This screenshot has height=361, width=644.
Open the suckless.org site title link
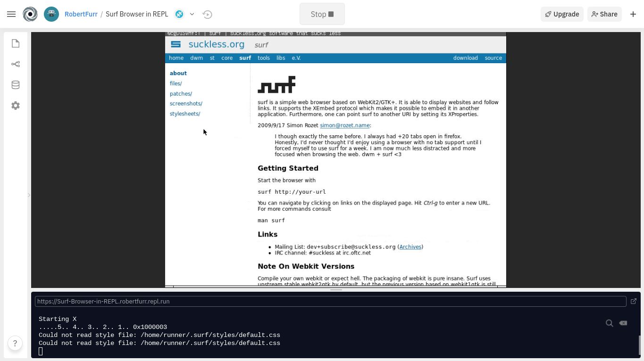click(x=217, y=44)
